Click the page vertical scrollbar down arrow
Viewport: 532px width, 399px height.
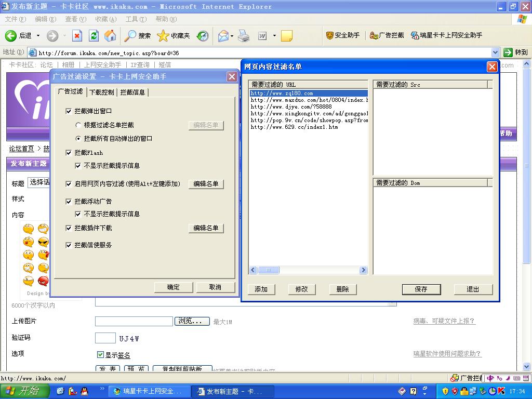[527, 366]
